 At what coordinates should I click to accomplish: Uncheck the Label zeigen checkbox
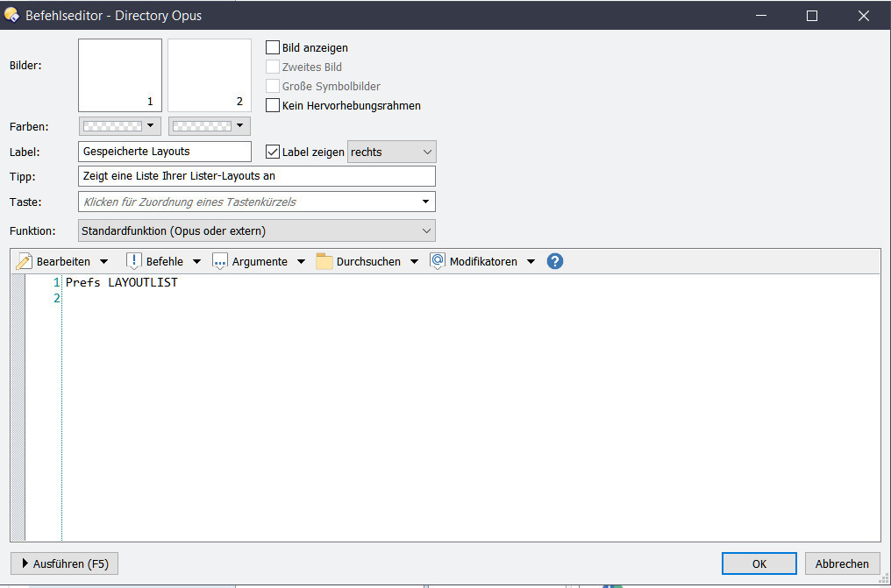[273, 152]
